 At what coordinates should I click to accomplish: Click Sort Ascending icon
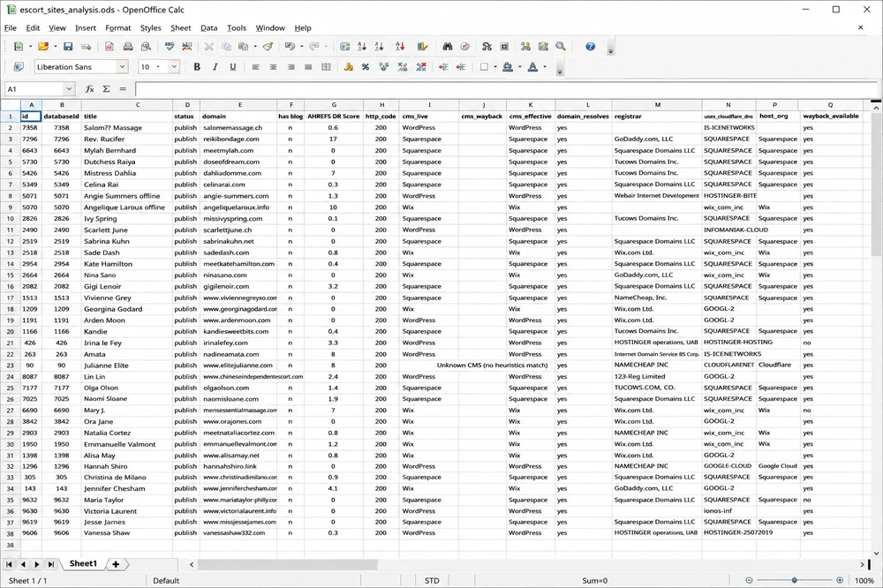361,47
